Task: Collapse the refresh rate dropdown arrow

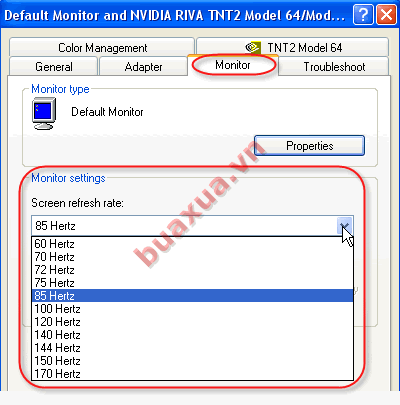Action: click(345, 226)
